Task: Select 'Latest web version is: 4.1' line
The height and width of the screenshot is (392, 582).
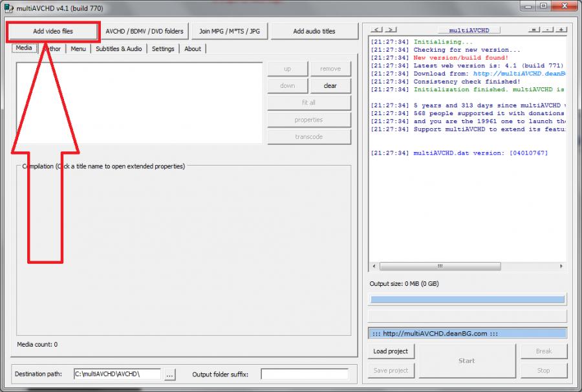Action: tap(468, 66)
